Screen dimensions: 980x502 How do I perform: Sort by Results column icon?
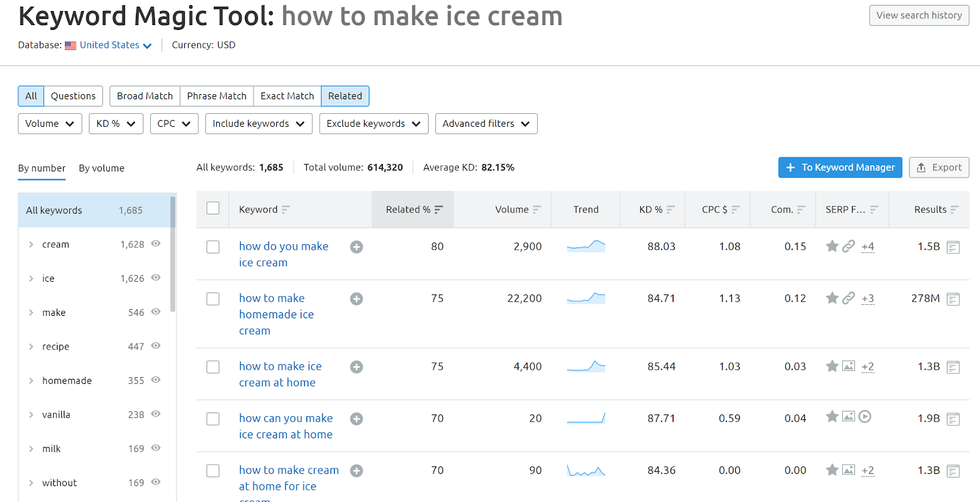pyautogui.click(x=954, y=209)
